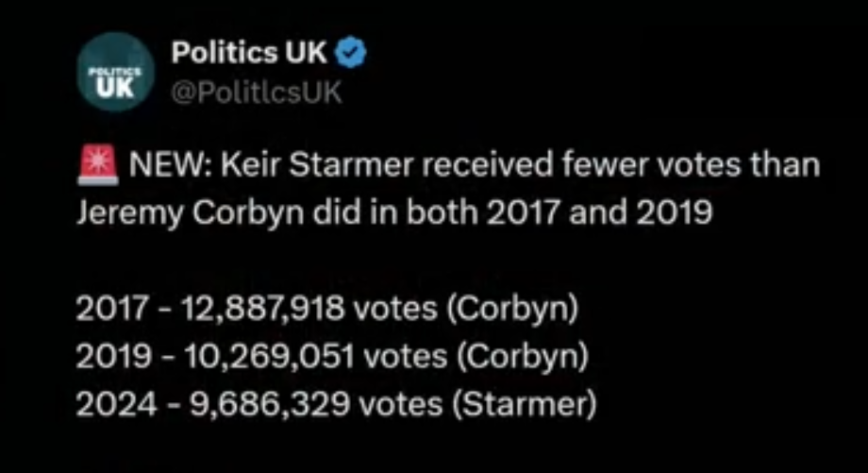
Task: Open the Politics UK display name
Action: (249, 55)
